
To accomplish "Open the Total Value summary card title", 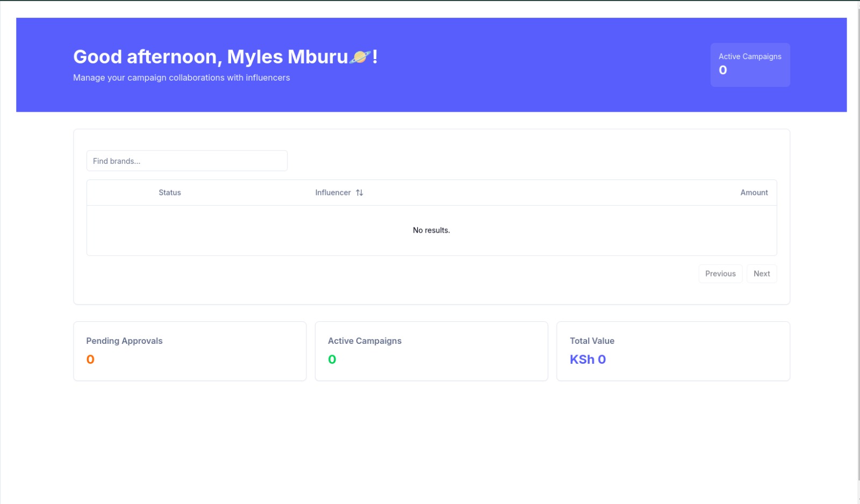I will click(x=592, y=341).
